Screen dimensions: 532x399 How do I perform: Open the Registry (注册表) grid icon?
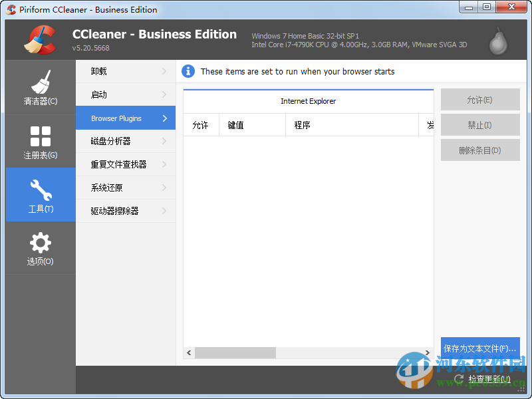tap(41, 136)
